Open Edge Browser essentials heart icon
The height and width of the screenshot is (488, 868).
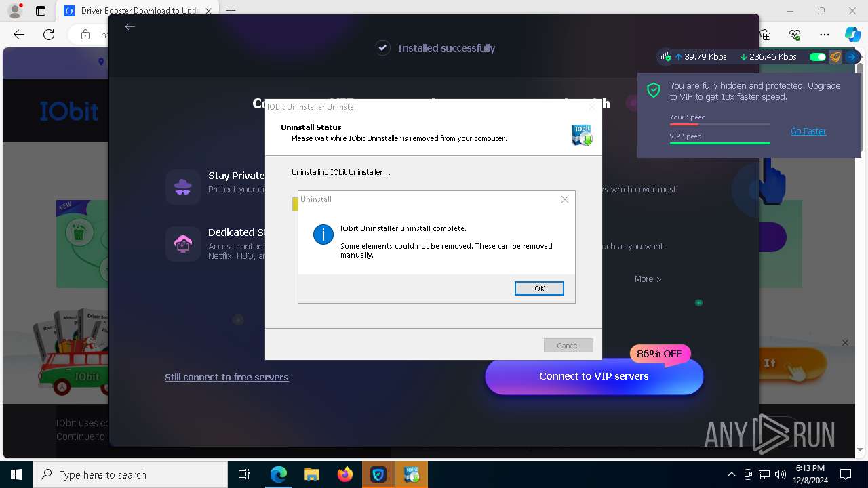pos(795,35)
